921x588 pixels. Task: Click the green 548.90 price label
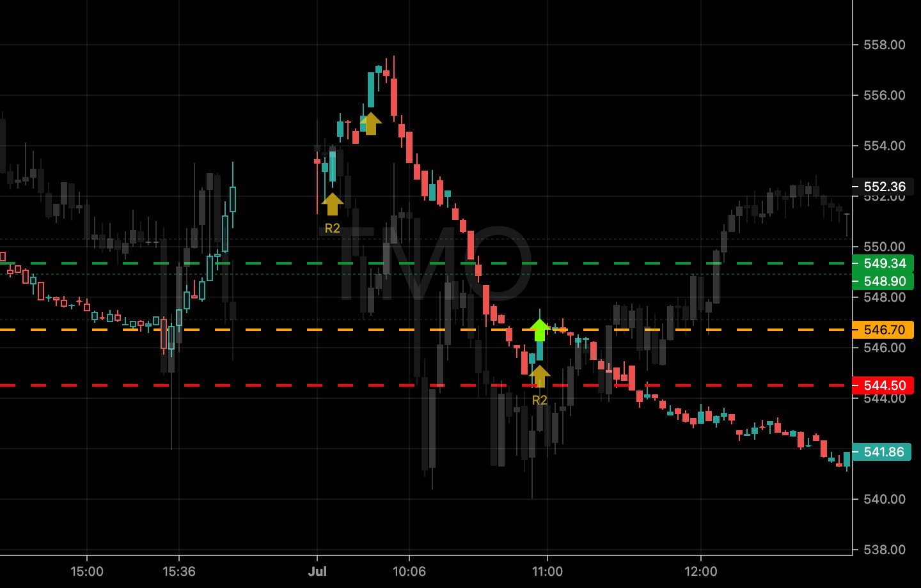(884, 281)
